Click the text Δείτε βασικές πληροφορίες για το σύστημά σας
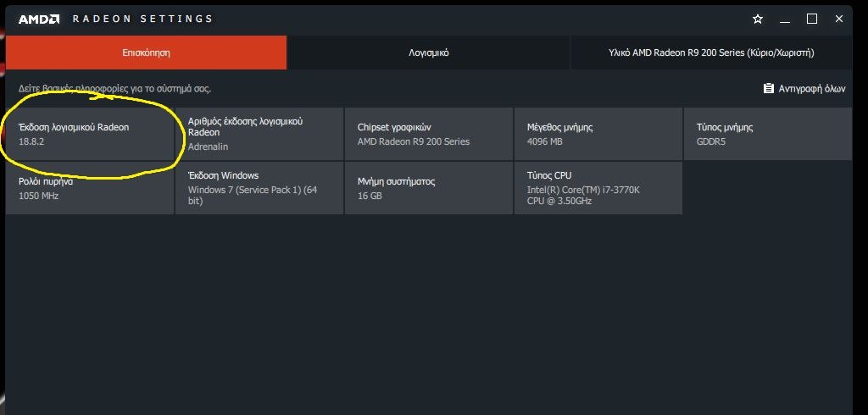This screenshot has height=415, width=868. (x=114, y=89)
